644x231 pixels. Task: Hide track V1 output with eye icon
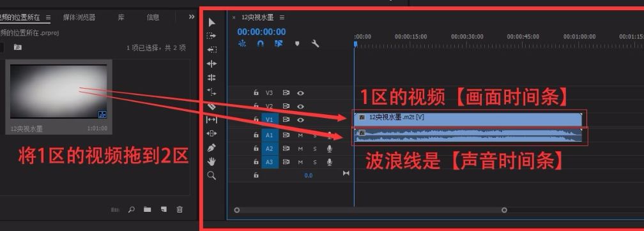(301, 120)
